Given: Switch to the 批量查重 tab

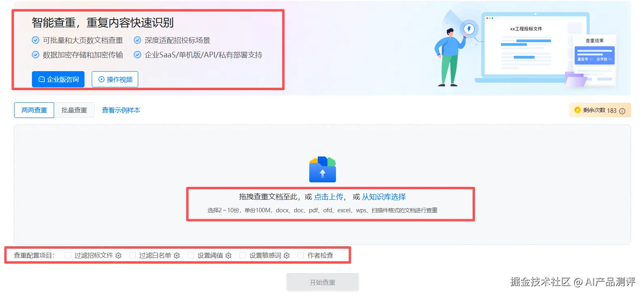Looking at the screenshot, I should (74, 110).
